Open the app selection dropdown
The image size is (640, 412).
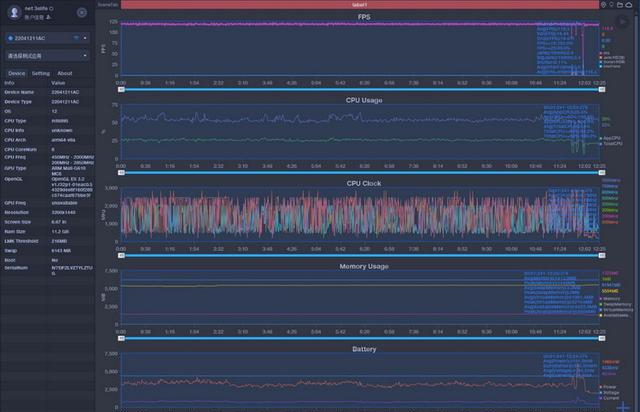(x=47, y=57)
